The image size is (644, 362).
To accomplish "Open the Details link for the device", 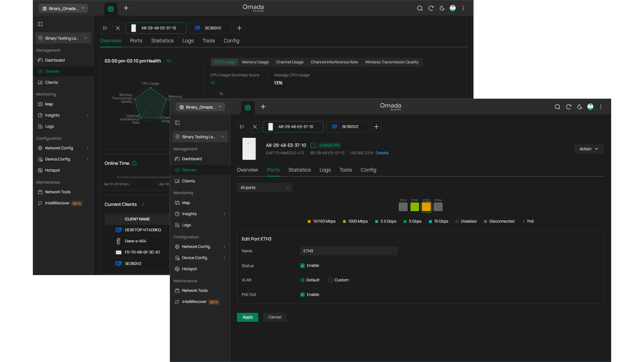I will 382,153.
